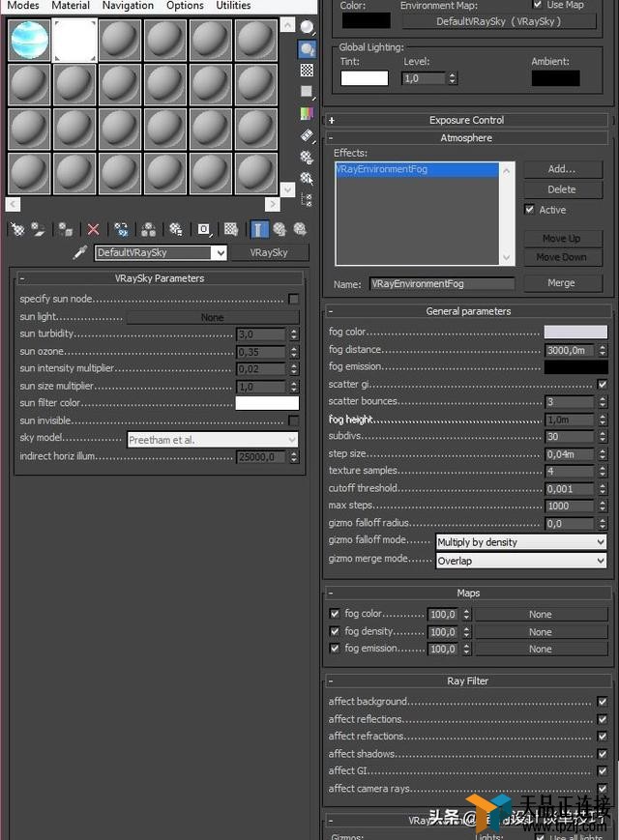
Task: Click the red X Reset Map icon
Action: coord(93,229)
